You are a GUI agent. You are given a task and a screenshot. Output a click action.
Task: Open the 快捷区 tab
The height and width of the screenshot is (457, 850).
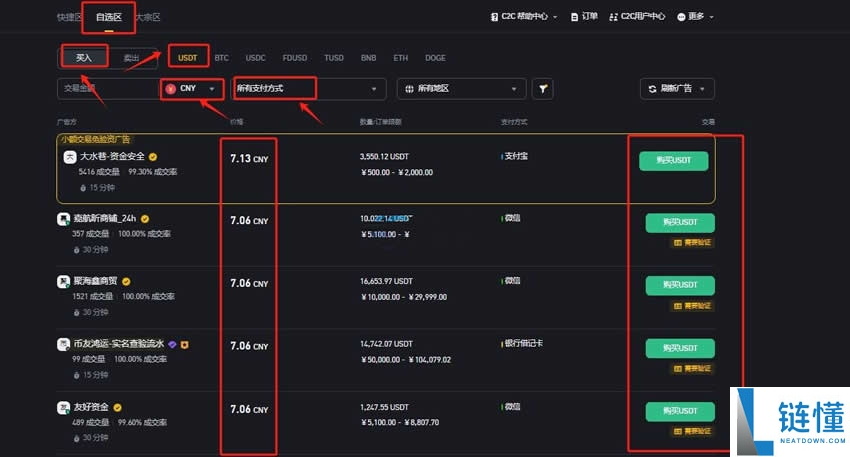(x=69, y=17)
